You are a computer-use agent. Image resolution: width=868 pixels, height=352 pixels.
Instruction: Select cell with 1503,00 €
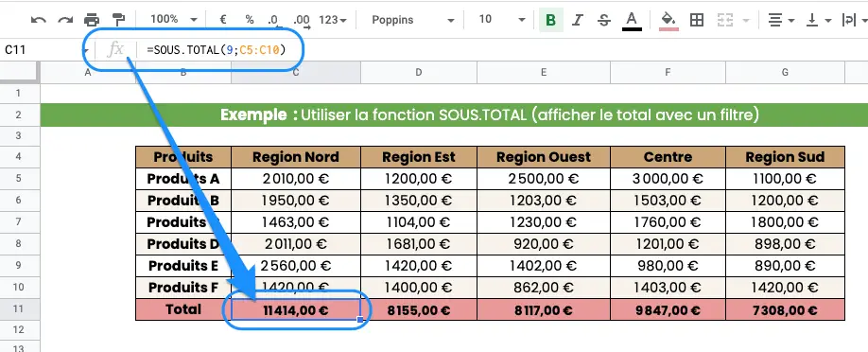[668, 200]
